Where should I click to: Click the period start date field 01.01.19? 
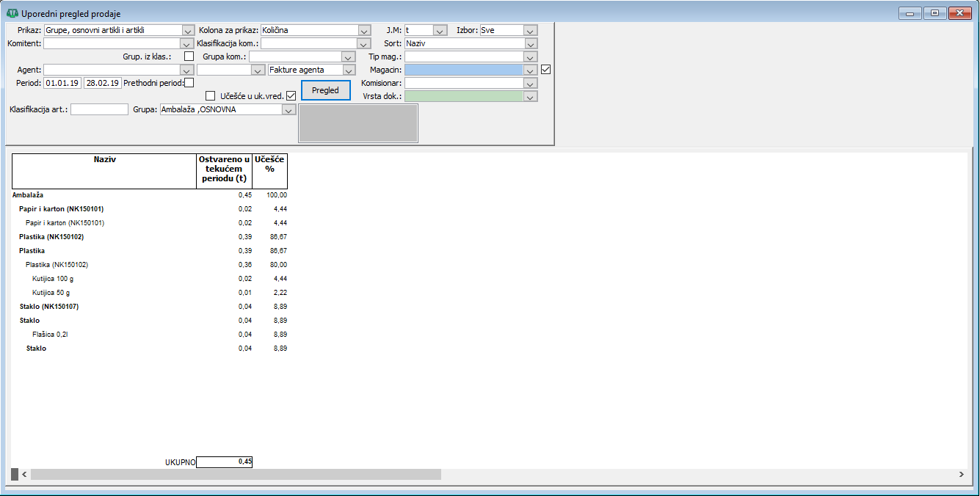62,83
